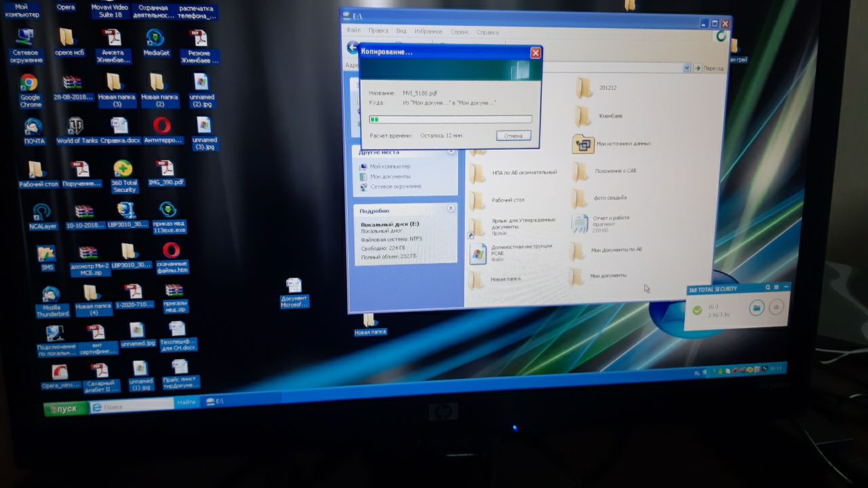Open НПА по АБ окончательный folder
This screenshot has width=868, height=488.
coord(513,173)
